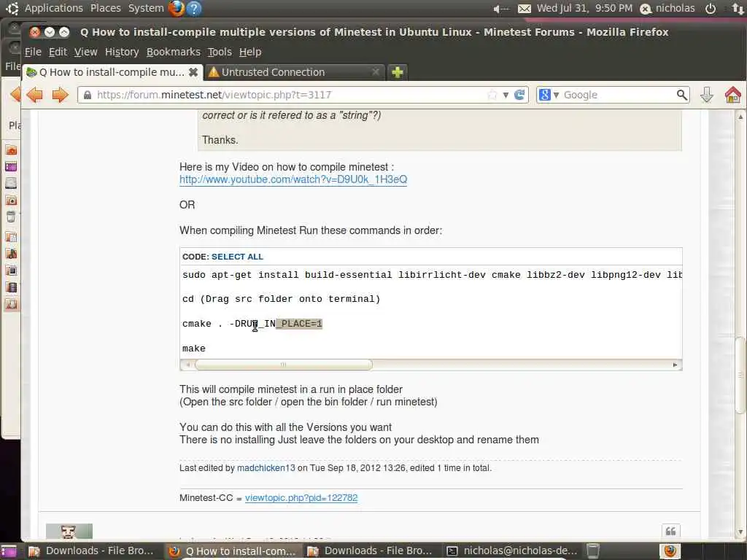Click the Ubuntu logo in top panel
747x560 pixels.
(12, 8)
